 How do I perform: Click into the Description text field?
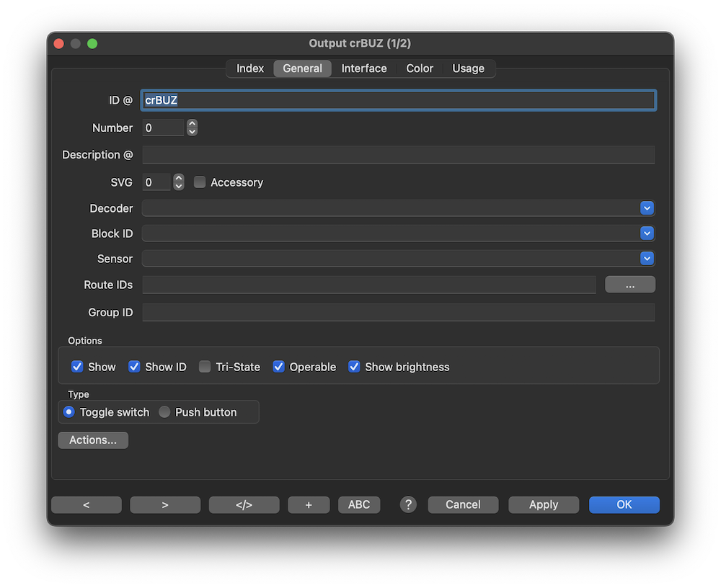[398, 155]
